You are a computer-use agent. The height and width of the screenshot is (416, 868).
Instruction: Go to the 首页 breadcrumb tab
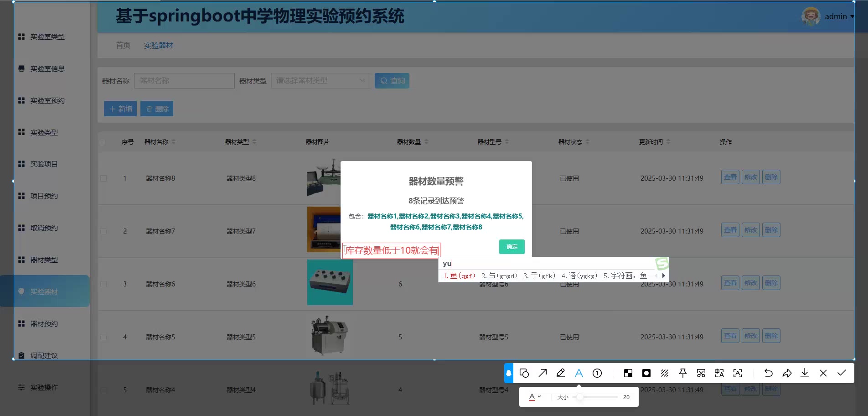(x=123, y=45)
